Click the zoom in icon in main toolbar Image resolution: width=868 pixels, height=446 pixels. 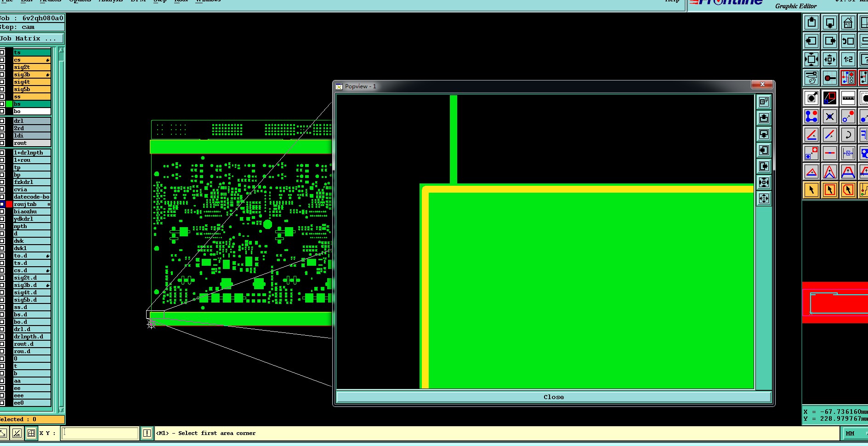(811, 59)
